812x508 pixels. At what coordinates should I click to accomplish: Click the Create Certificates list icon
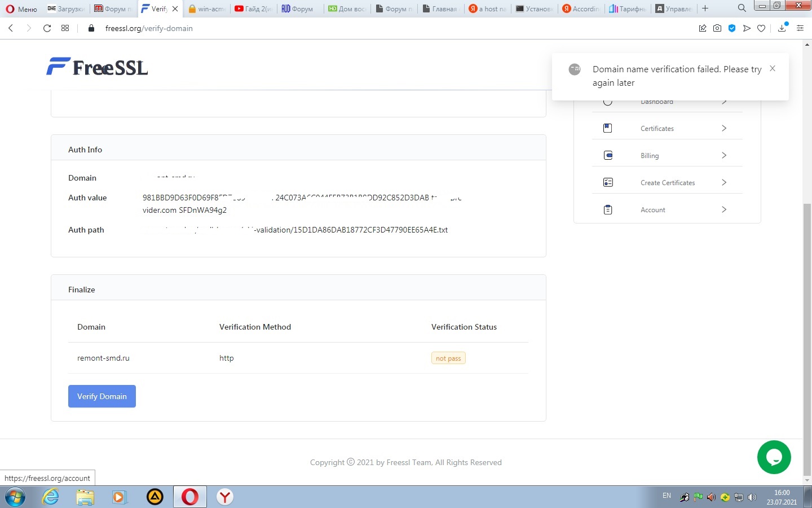click(x=608, y=182)
